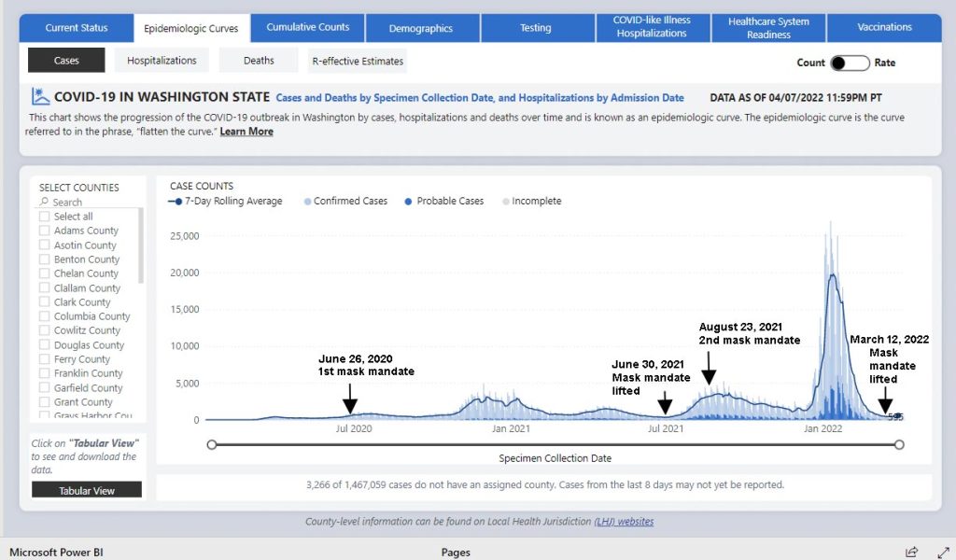The image size is (956, 560).
Task: Click the Washington state map icon beside title
Action: click(40, 97)
